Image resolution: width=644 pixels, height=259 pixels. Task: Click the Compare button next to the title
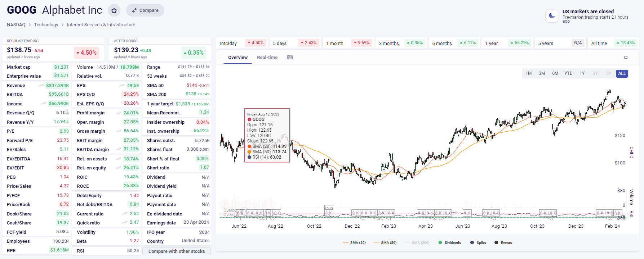[145, 10]
